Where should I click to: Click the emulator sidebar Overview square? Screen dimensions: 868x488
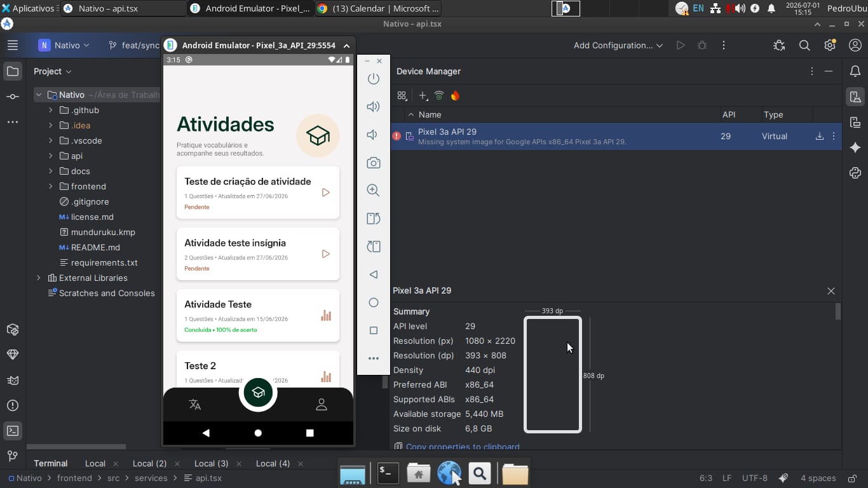click(374, 330)
